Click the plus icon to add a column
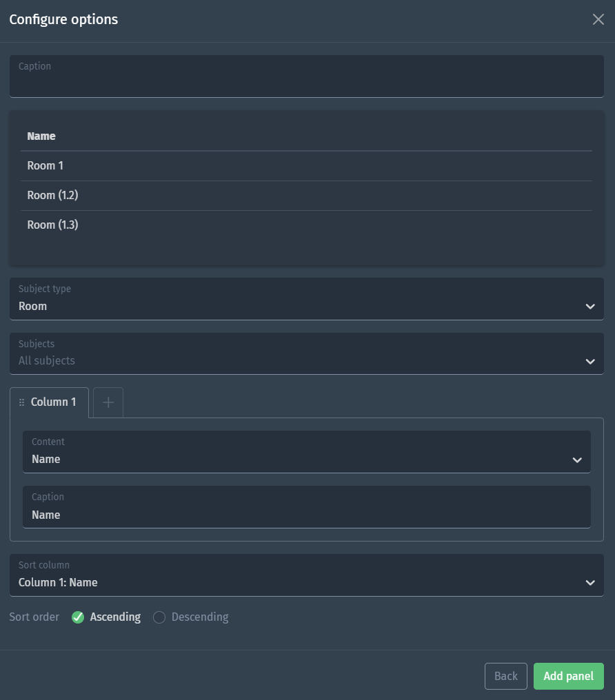 108,402
